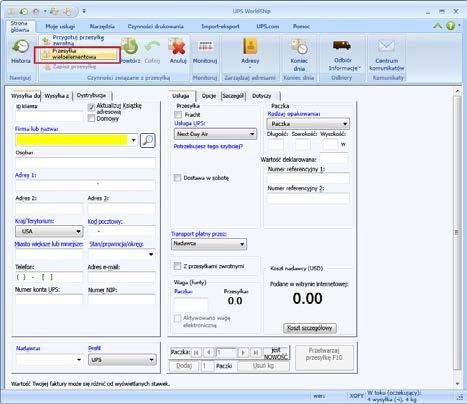Switch to the Opcje tab
This screenshot has height=404, width=467.
209,96
